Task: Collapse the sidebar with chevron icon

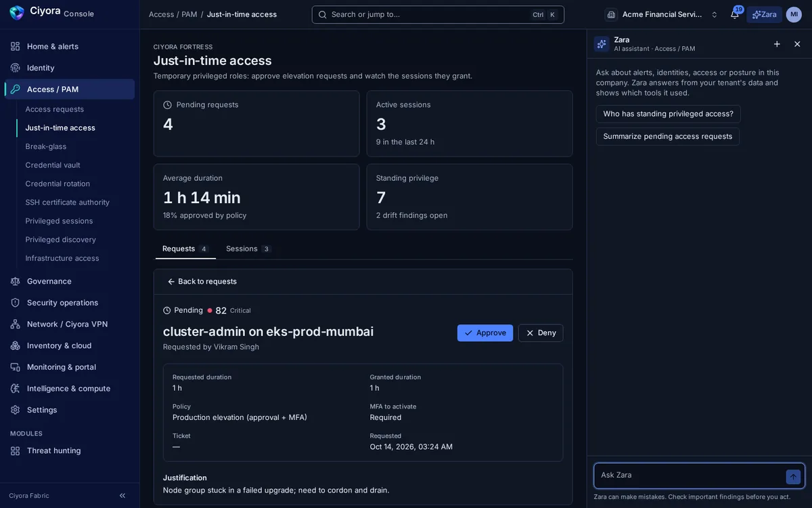Action: tap(122, 496)
